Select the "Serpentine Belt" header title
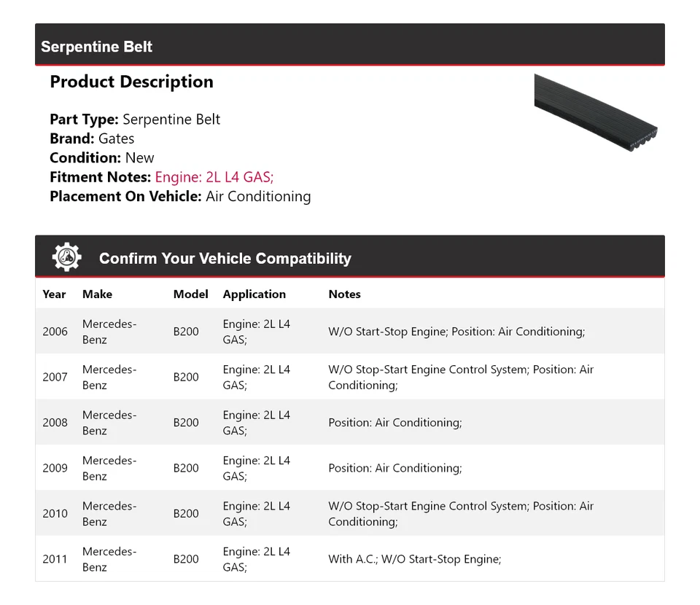Screen dimensions: 700x605 point(96,47)
